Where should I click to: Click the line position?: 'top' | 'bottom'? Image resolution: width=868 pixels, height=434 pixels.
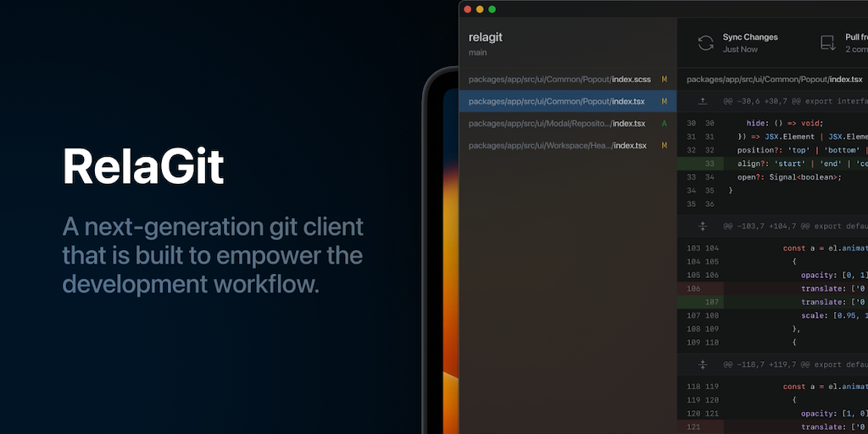pos(802,150)
